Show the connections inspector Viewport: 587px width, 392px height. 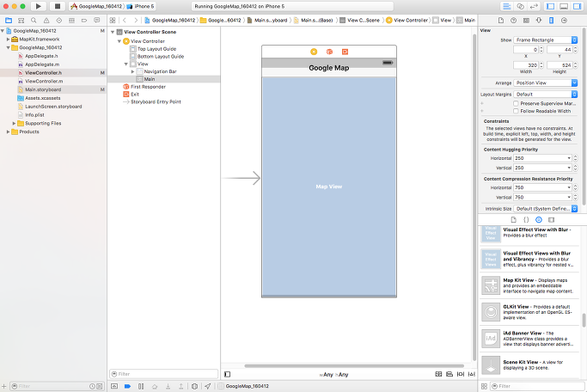564,21
